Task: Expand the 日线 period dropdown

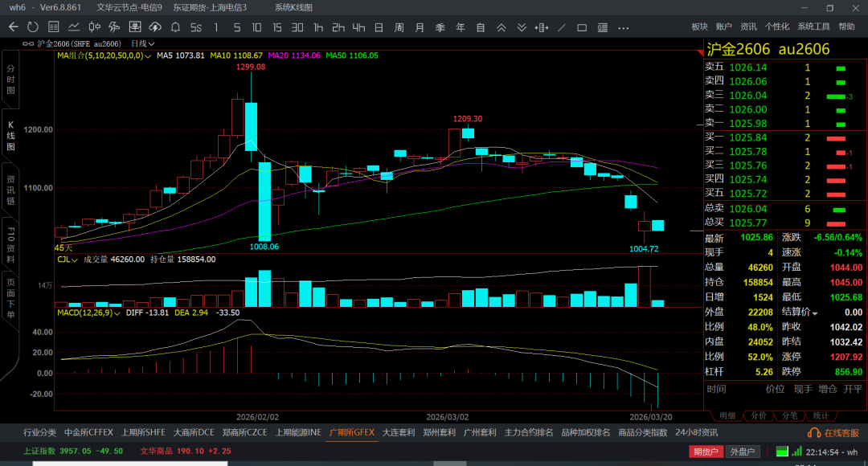Action: point(143,43)
